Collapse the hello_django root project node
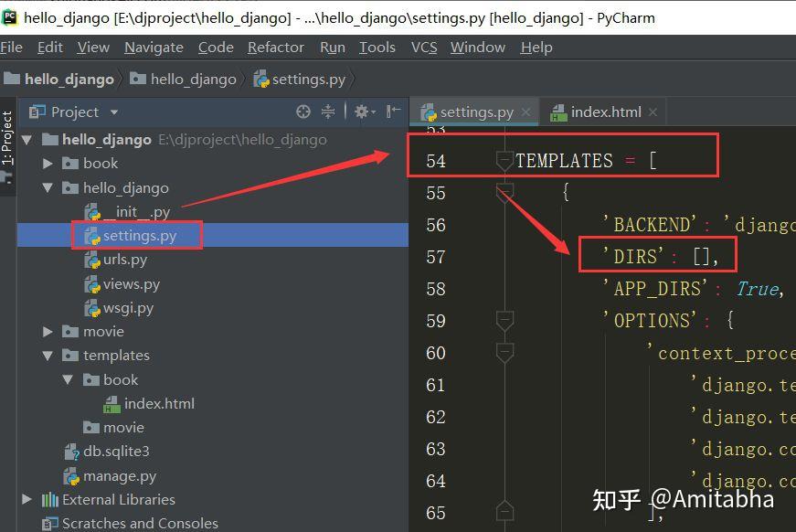Viewport: 796px width, 532px height. (x=27, y=140)
